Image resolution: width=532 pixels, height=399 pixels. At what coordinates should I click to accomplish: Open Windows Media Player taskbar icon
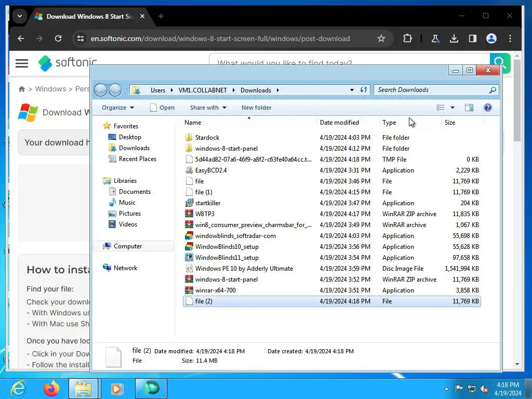click(117, 389)
